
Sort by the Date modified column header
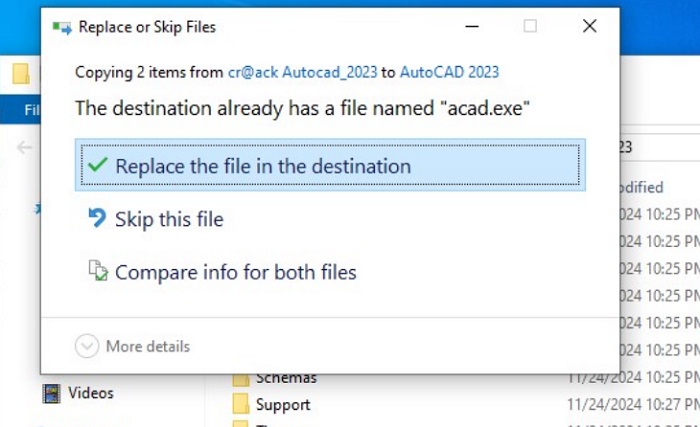[x=642, y=187]
